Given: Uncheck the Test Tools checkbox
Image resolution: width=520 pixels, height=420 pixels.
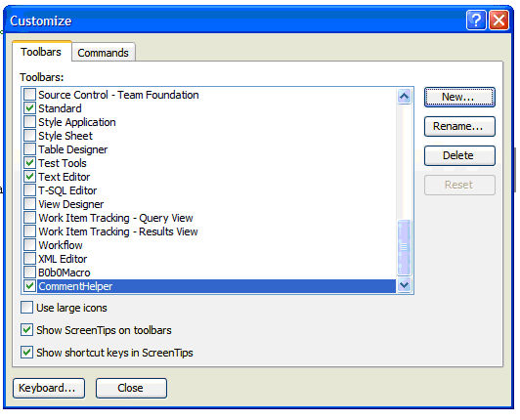Looking at the screenshot, I should [x=29, y=163].
